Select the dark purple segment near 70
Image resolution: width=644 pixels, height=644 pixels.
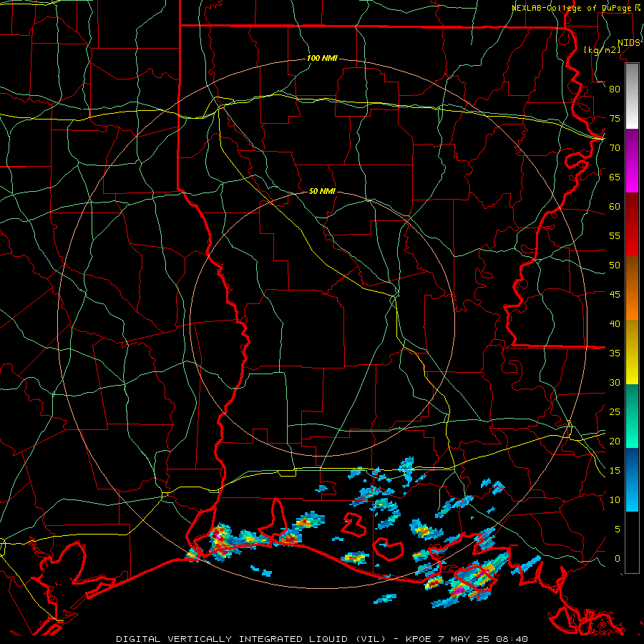(632, 146)
